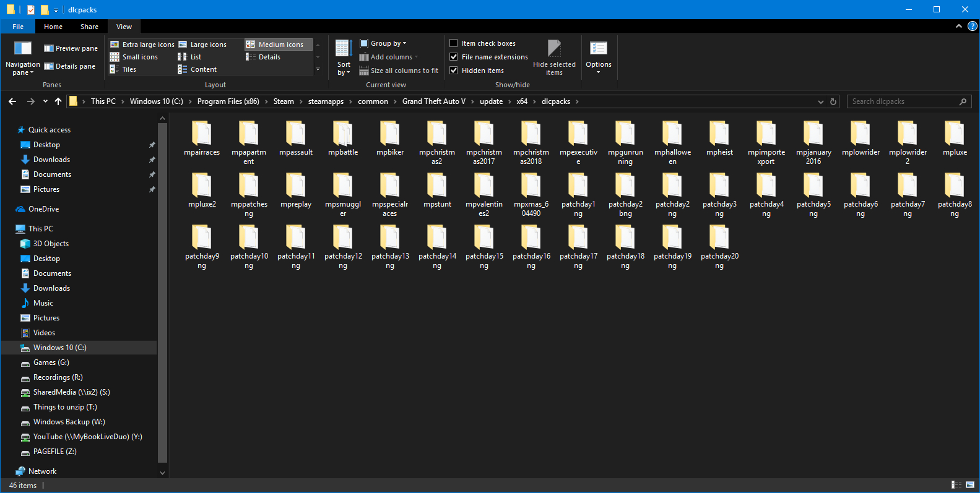980x493 pixels.
Task: Refresh the dlcpacks folder
Action: coord(833,101)
